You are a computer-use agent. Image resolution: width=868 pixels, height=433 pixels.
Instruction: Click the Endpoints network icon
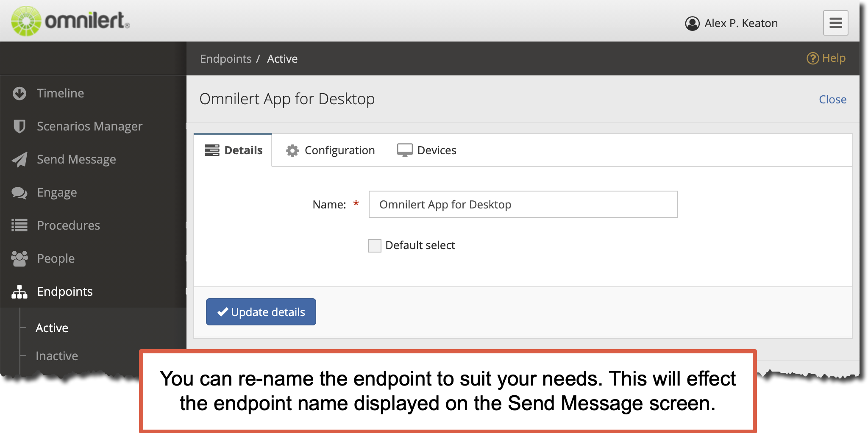coord(19,291)
